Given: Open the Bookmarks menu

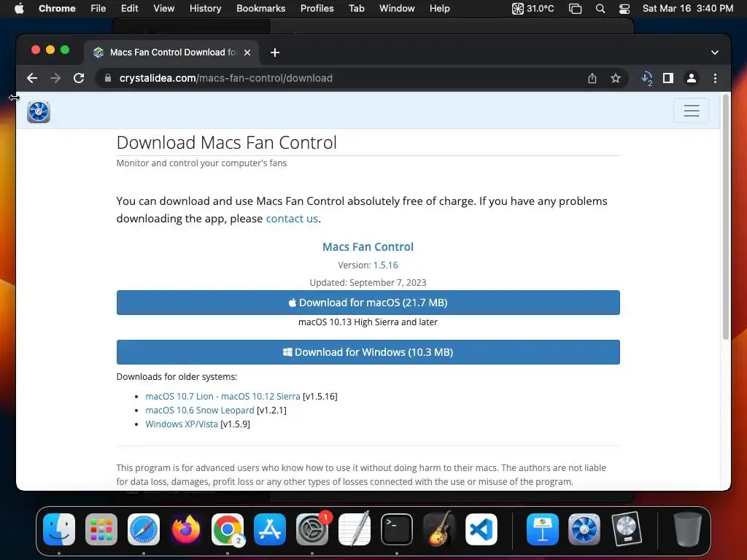Looking at the screenshot, I should [x=260, y=9].
